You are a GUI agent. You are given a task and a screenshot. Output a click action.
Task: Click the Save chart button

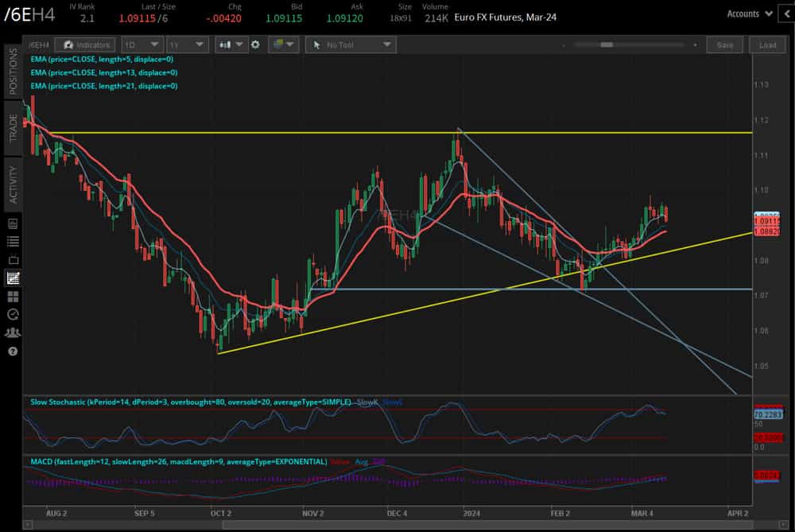pyautogui.click(x=724, y=45)
